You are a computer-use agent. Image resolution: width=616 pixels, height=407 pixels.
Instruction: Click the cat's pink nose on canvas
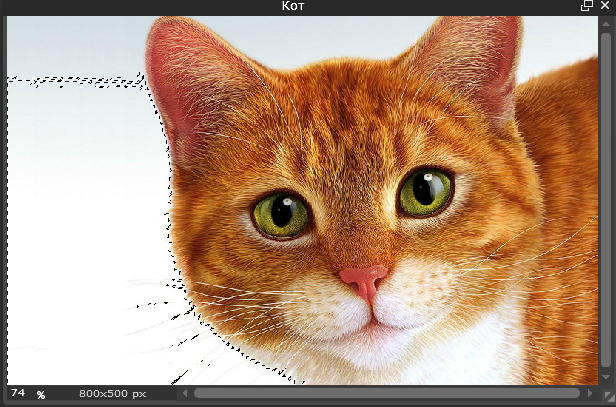click(364, 281)
